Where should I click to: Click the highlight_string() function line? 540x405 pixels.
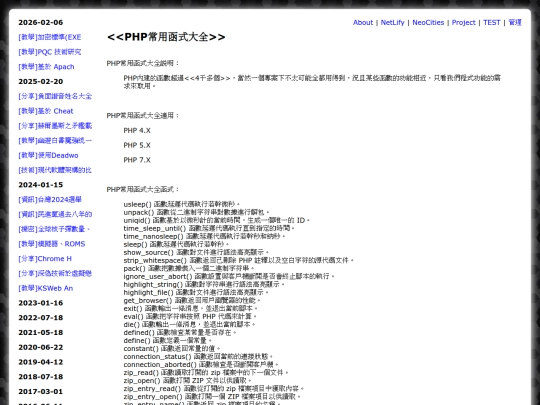[x=204, y=284]
